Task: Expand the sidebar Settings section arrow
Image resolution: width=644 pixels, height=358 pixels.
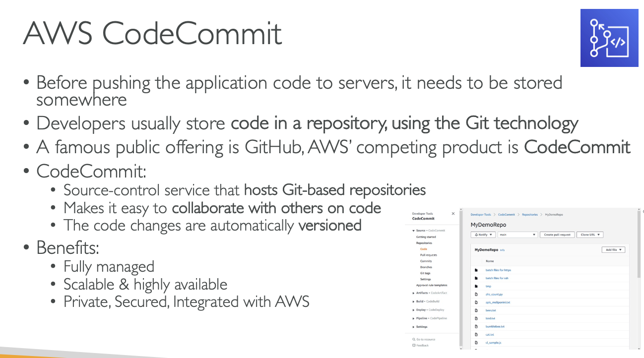Action: point(413,327)
